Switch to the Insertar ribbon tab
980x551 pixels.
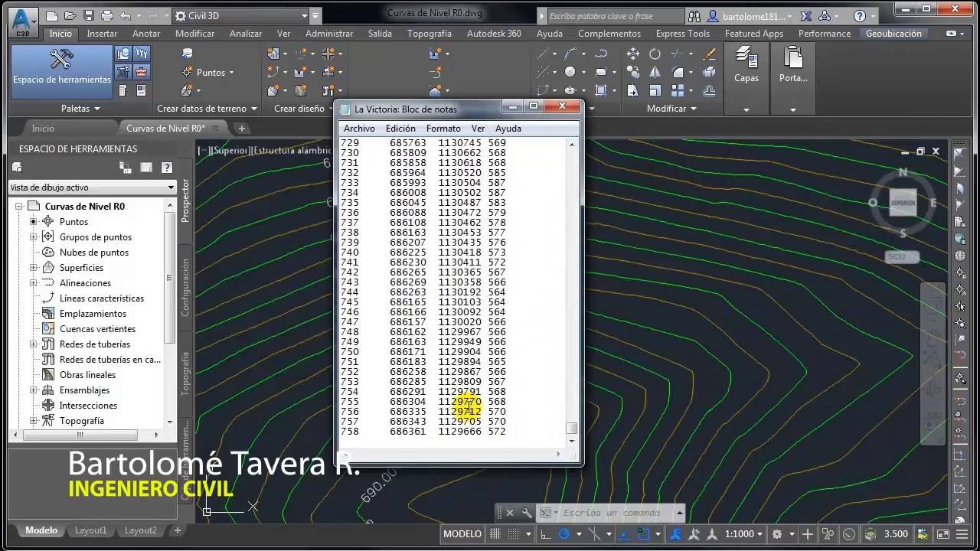[102, 34]
